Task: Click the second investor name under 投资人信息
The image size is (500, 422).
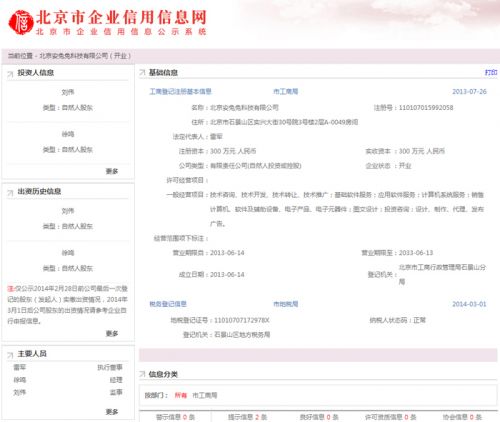Action: (x=68, y=134)
